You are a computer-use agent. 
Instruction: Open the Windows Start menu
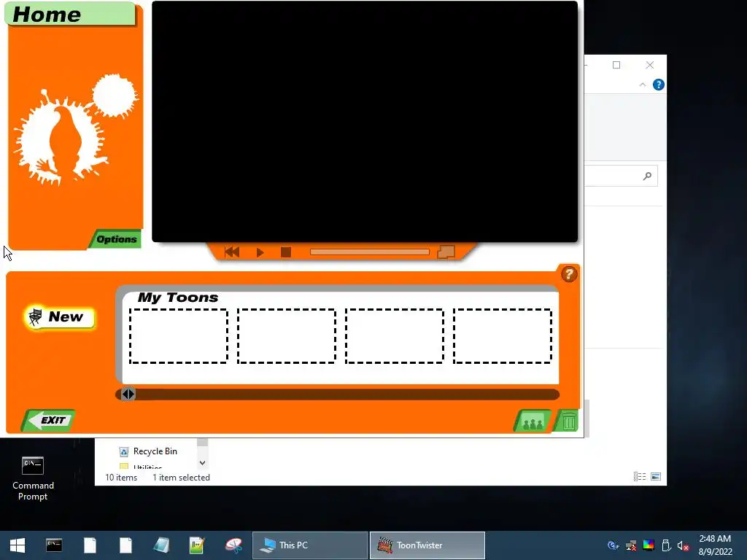click(18, 545)
